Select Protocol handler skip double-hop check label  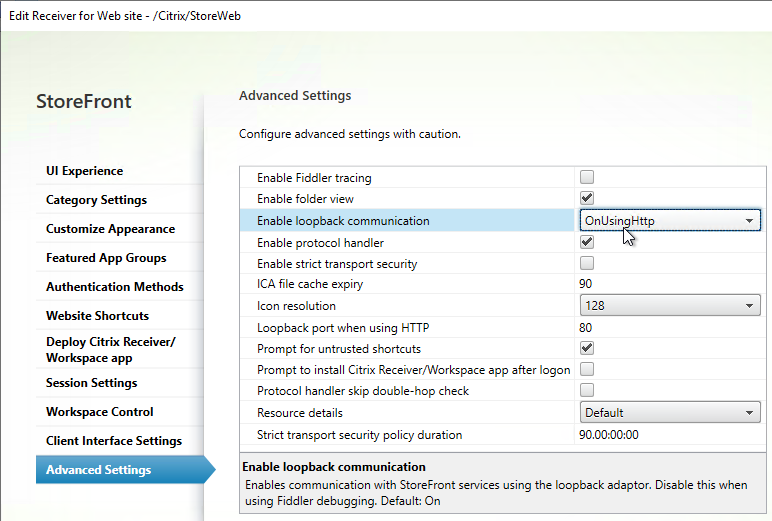point(363,391)
